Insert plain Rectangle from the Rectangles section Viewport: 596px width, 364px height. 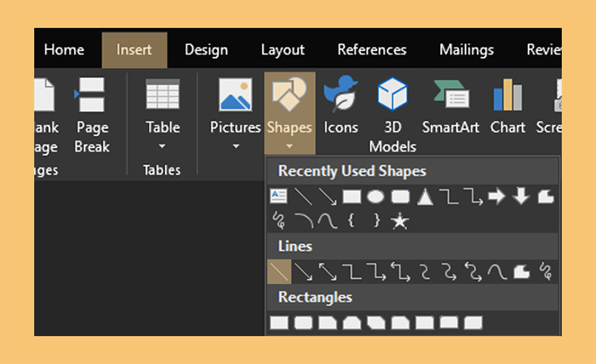pos(279,323)
